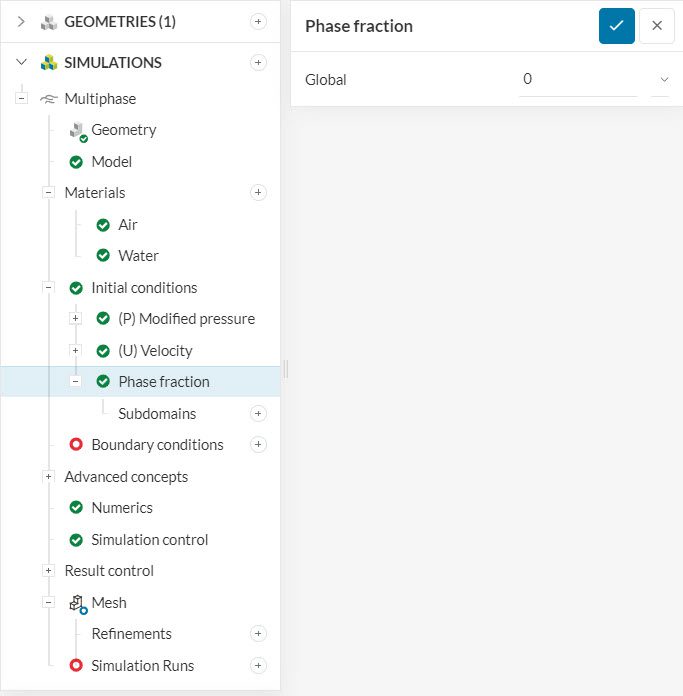Collapse the Multiphase simulation tree node
The image size is (683, 696).
point(21,99)
